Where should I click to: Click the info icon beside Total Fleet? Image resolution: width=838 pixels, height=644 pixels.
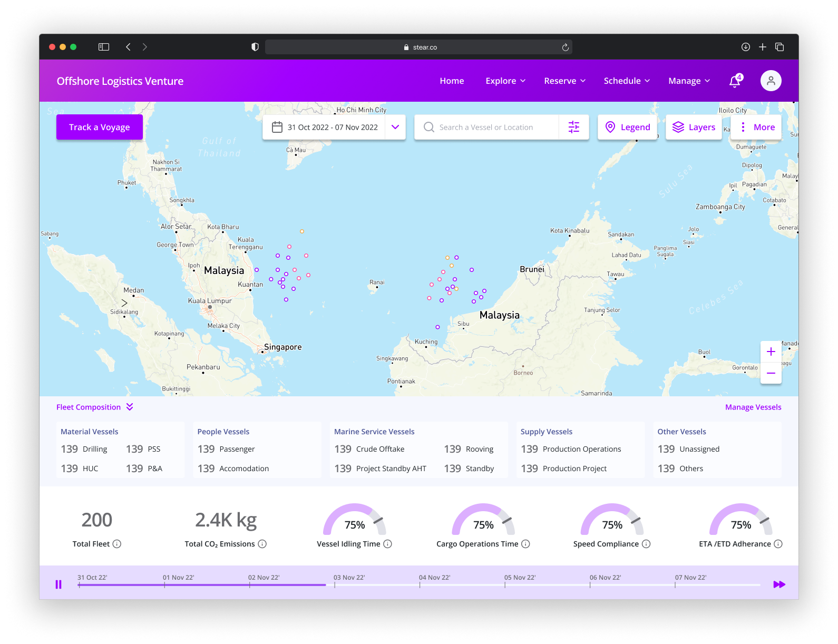(117, 544)
